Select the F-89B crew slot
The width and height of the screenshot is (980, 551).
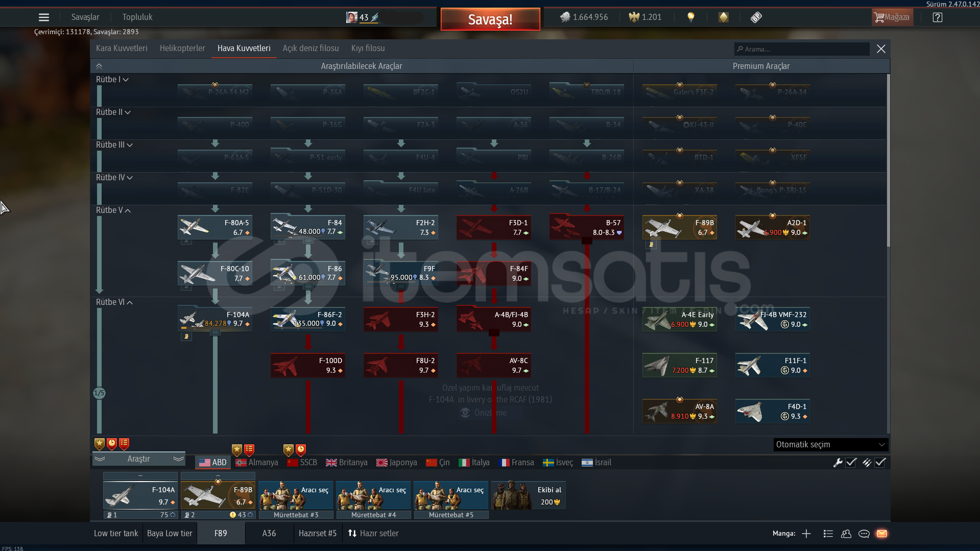(218, 495)
